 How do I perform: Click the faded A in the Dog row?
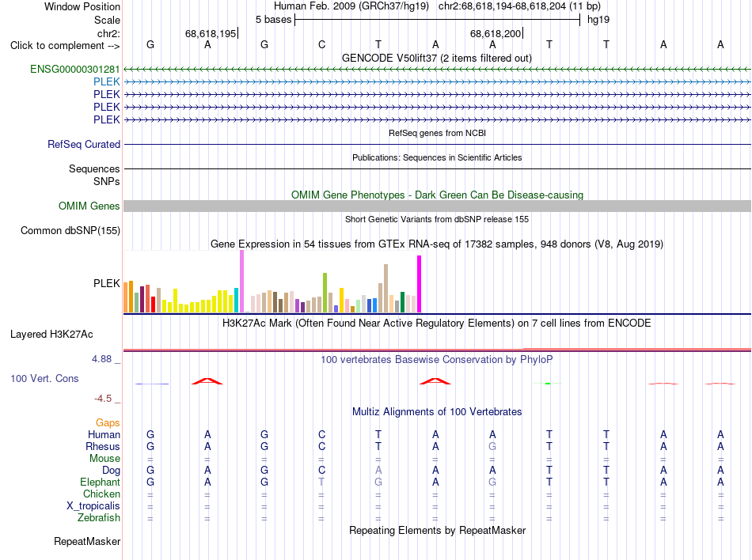click(x=378, y=471)
